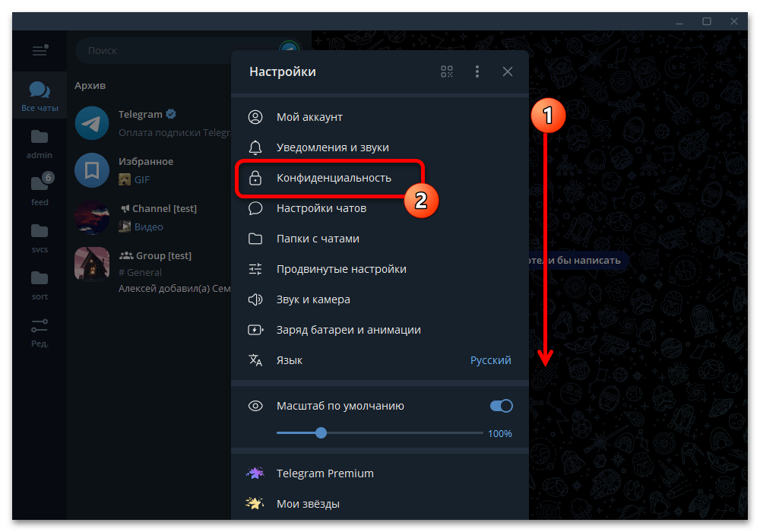Toggle 'Масштаб по умолчанию' switch
760x532 pixels.
(501, 406)
